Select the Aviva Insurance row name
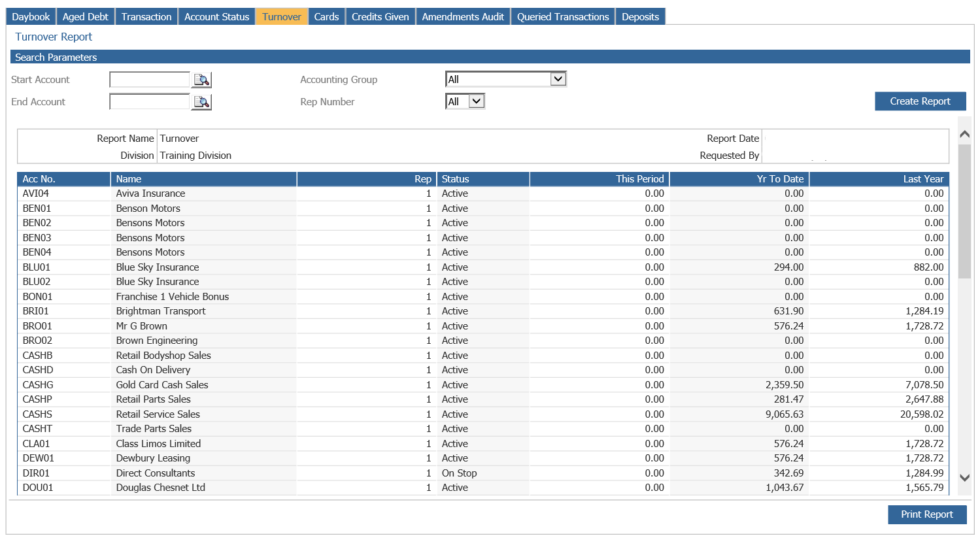The height and width of the screenshot is (536, 980). (x=150, y=193)
